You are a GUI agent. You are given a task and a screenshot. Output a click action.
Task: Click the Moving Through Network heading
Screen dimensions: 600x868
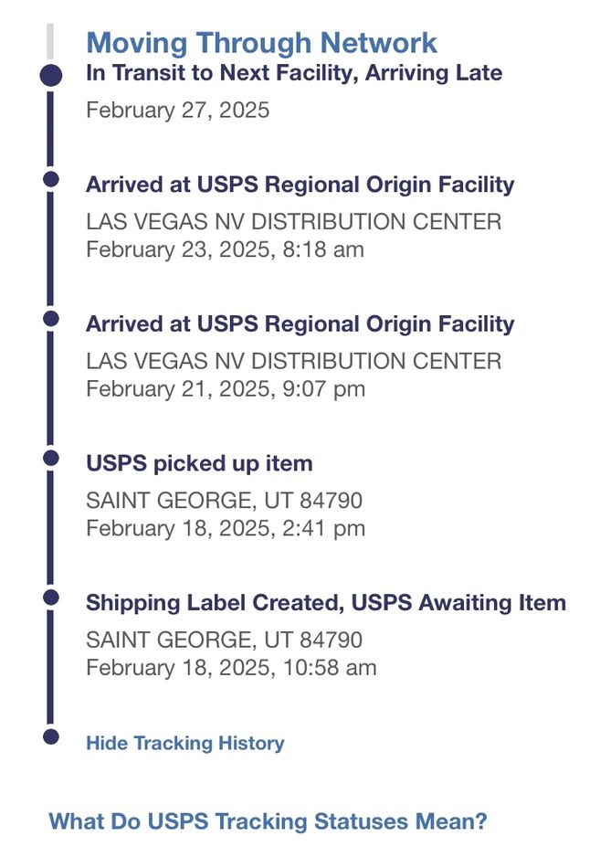point(261,42)
